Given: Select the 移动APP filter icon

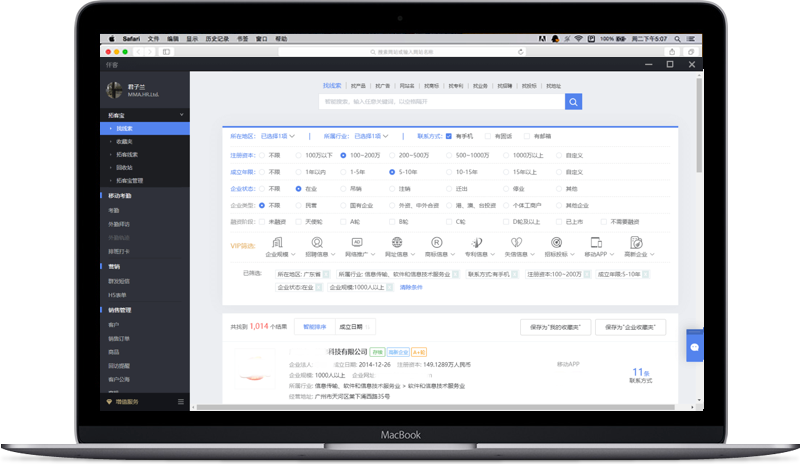Looking at the screenshot, I should [597, 242].
